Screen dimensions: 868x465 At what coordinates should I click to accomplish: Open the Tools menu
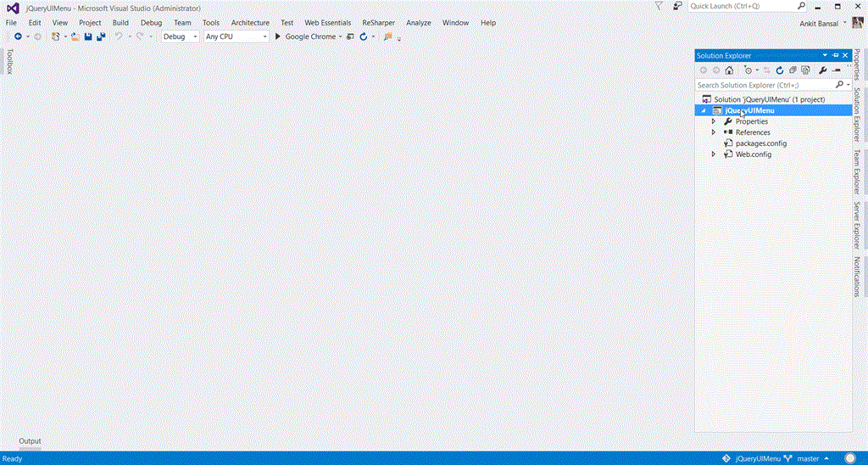(211, 23)
